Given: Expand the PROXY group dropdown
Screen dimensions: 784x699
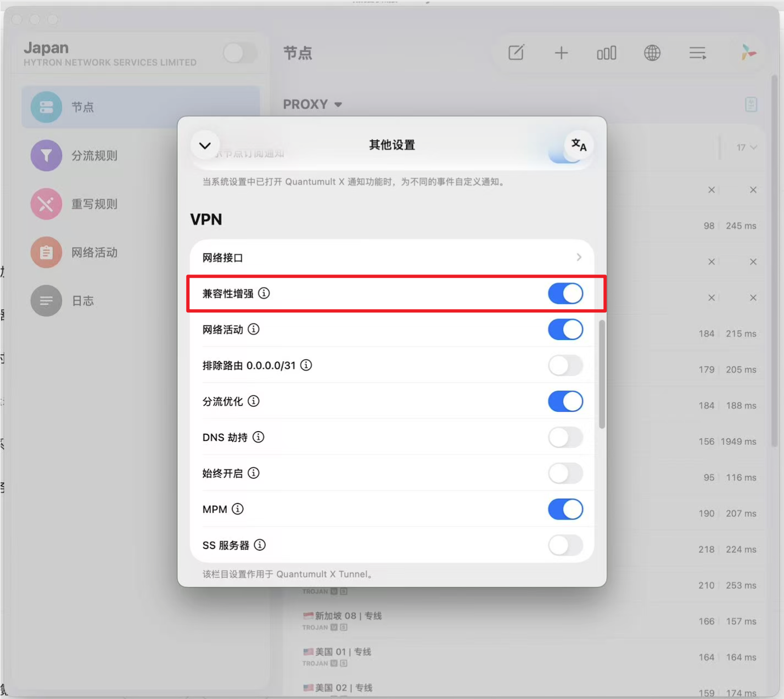Looking at the screenshot, I should [x=312, y=104].
